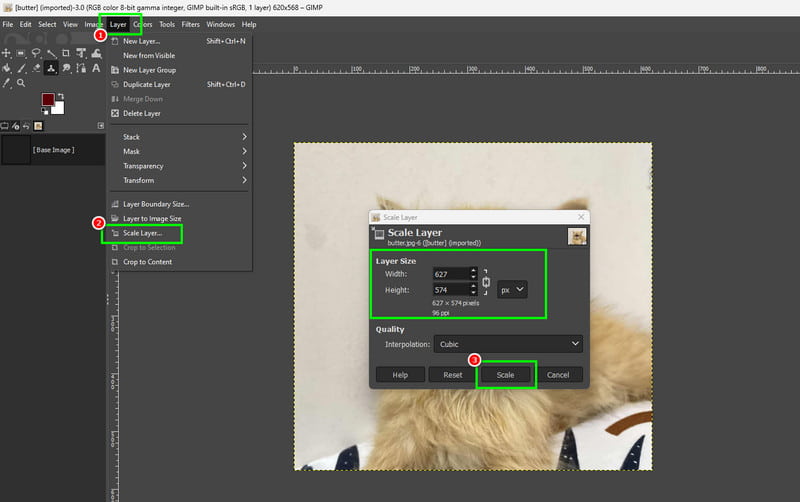This screenshot has height=502, width=800.
Task: Click the Width input field
Action: pyautogui.click(x=451, y=274)
